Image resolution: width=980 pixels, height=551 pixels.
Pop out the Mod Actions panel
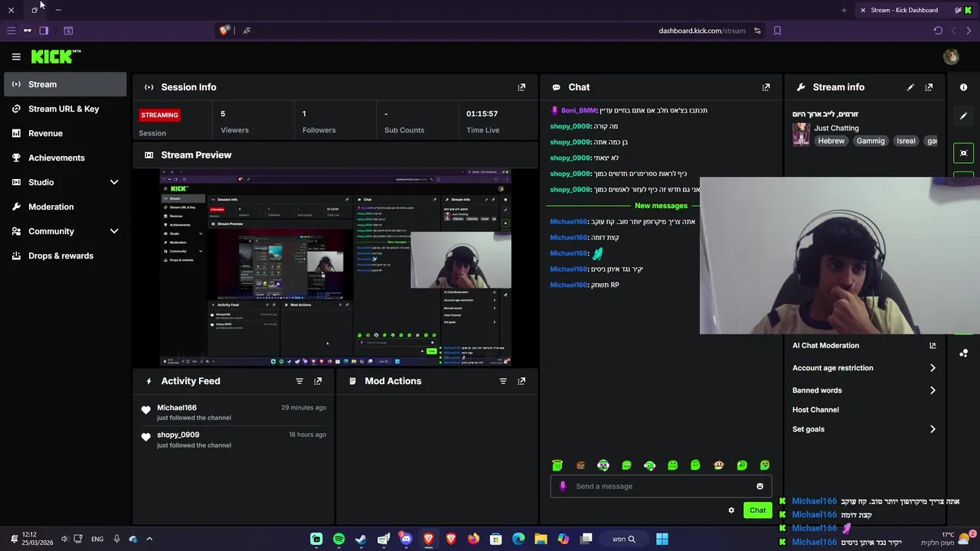coord(521,381)
